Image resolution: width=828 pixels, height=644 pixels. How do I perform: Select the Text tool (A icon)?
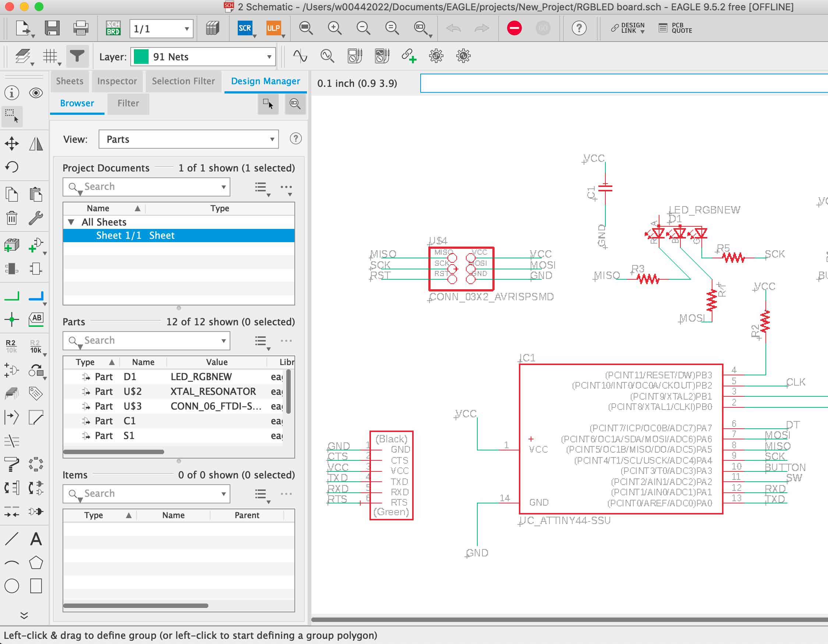(36, 539)
